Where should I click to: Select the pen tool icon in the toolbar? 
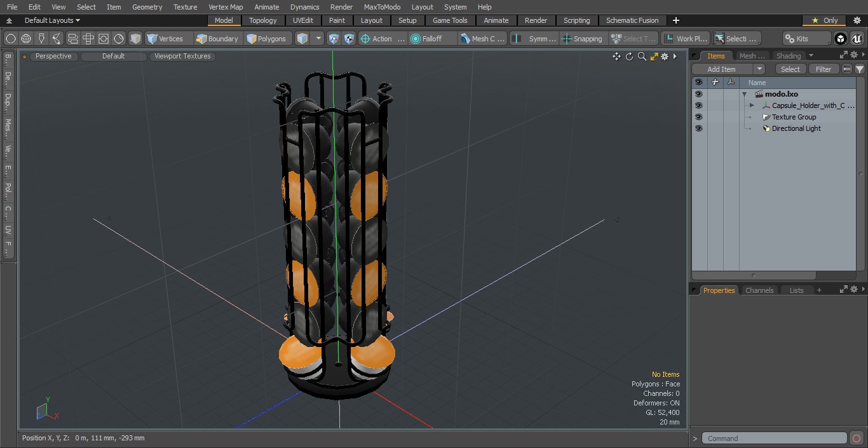coord(41,39)
